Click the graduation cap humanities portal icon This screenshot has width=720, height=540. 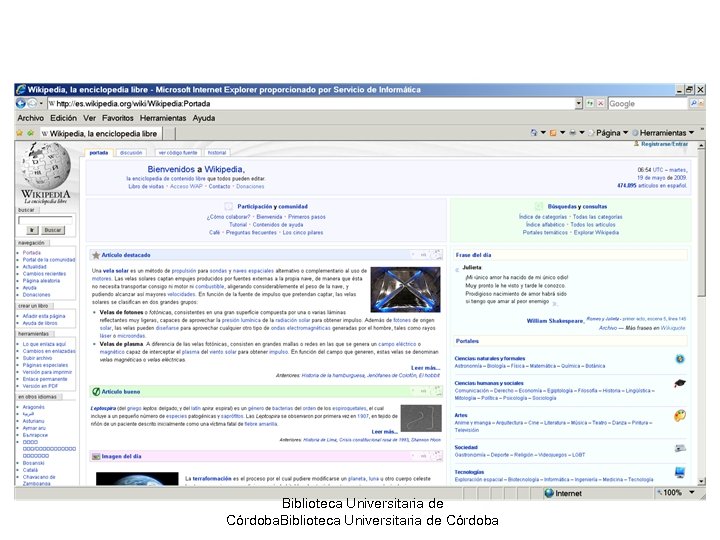[x=680, y=383]
